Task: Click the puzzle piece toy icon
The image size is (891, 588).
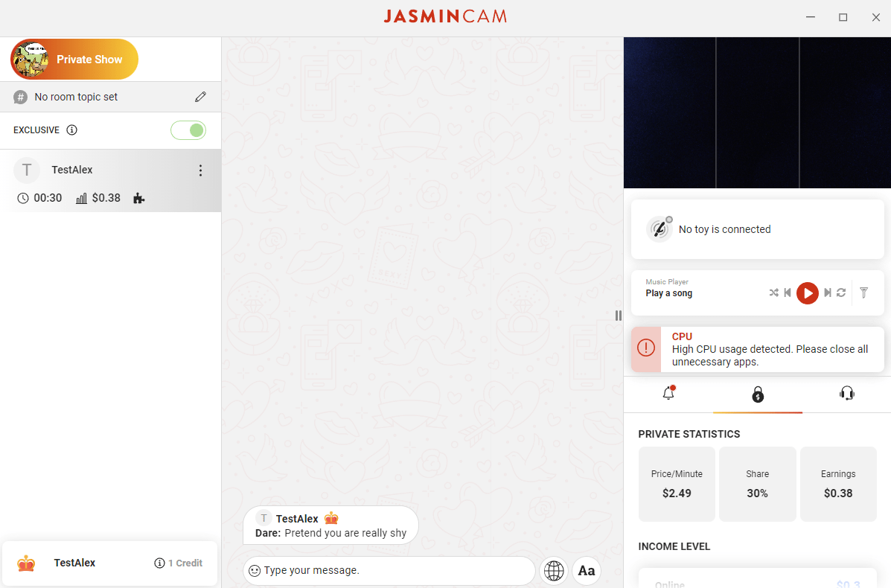Action: 138,198
